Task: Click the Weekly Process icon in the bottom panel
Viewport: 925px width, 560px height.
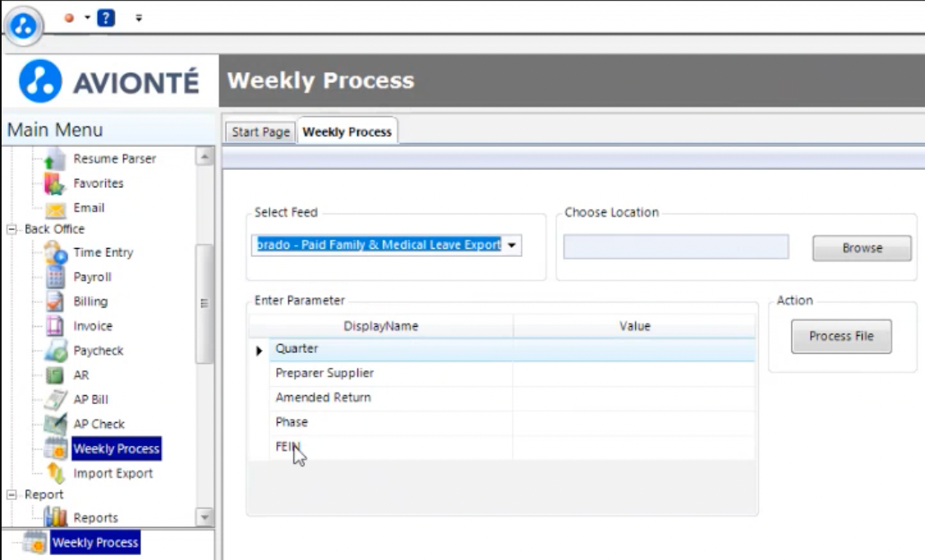Action: (35, 543)
